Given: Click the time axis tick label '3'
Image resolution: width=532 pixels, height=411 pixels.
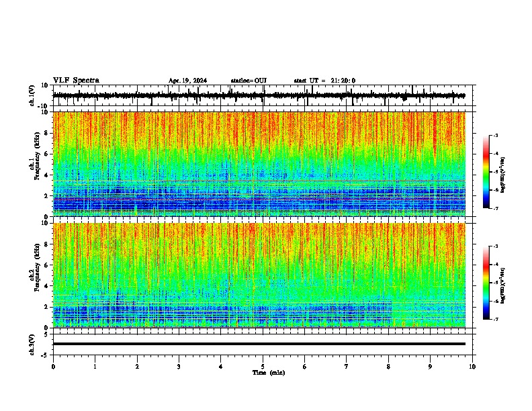Looking at the screenshot, I should point(179,367).
